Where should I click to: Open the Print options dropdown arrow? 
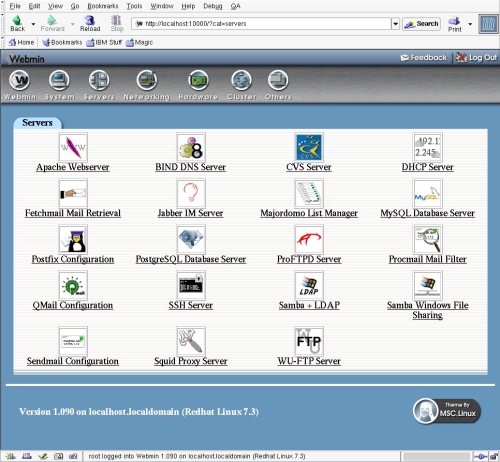[x=470, y=24]
